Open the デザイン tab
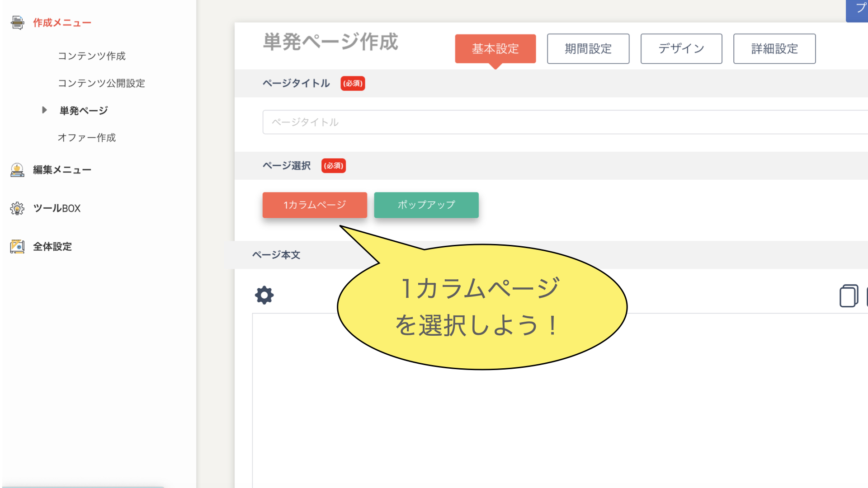The height and width of the screenshot is (488, 868). click(681, 49)
